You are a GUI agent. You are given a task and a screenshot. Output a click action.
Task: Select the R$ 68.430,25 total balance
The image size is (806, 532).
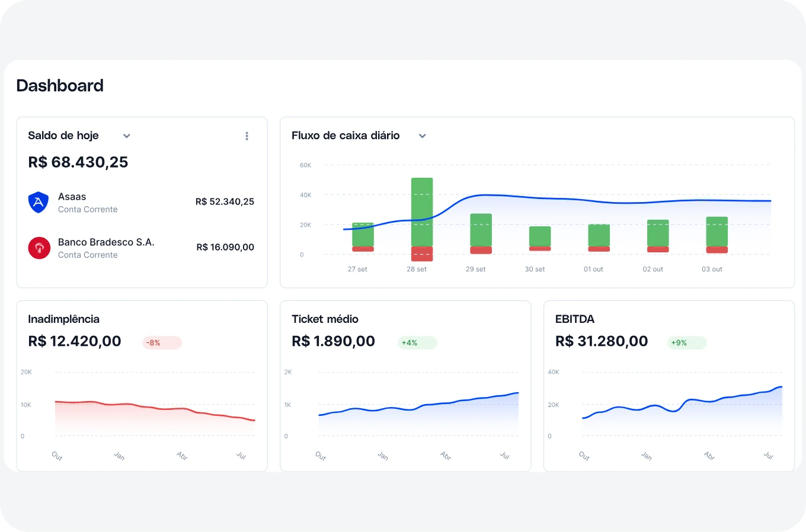click(x=78, y=162)
